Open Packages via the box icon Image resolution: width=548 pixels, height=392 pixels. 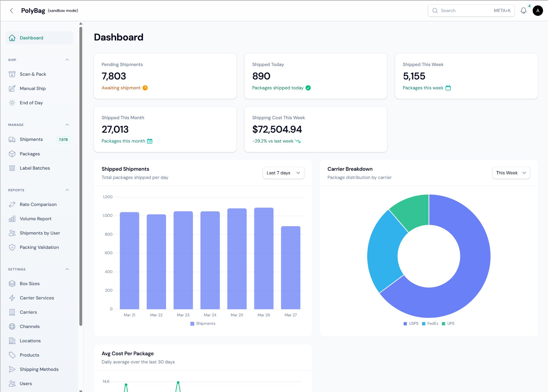coord(12,154)
